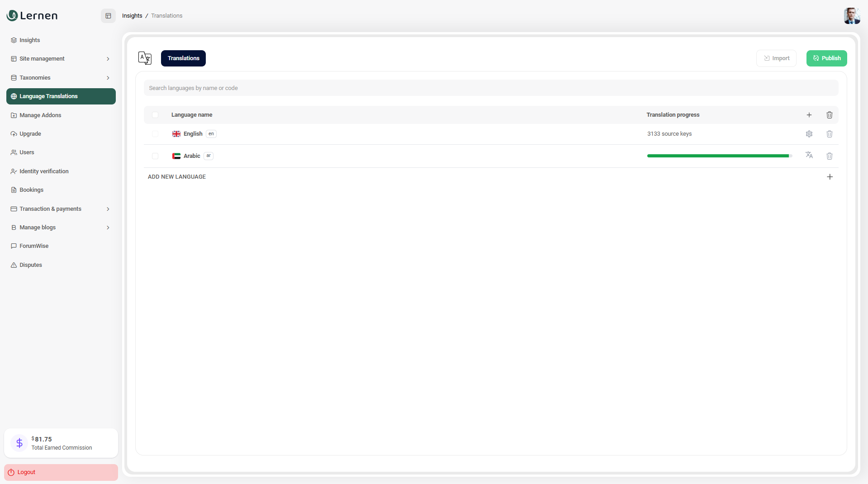The image size is (868, 484).
Task: Check the select-all languages checkbox
Action: coord(155,115)
